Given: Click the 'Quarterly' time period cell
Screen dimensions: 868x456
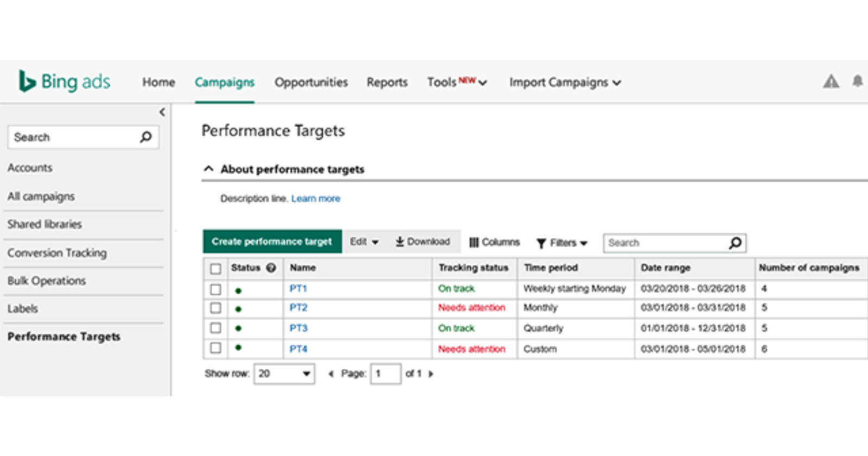Looking at the screenshot, I should click(544, 328).
